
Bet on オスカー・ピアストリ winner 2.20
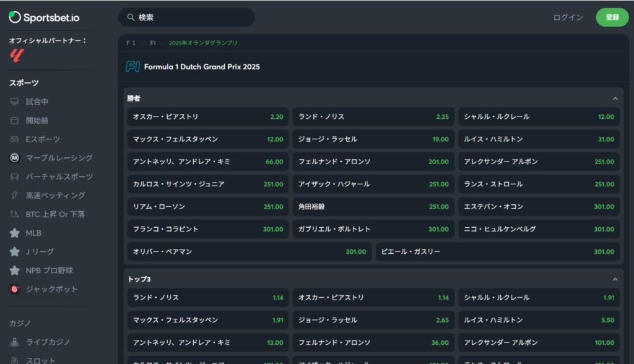coord(208,116)
